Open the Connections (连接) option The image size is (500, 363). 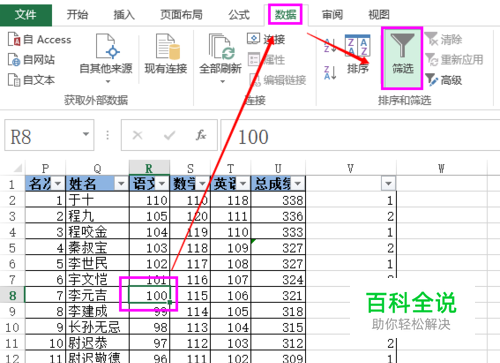pos(266,39)
